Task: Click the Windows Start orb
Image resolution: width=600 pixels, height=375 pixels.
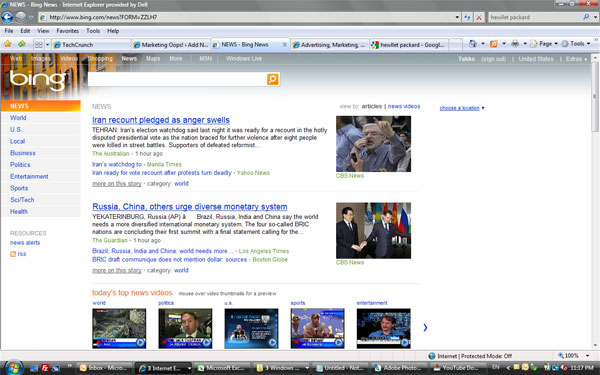Action: tap(14, 367)
